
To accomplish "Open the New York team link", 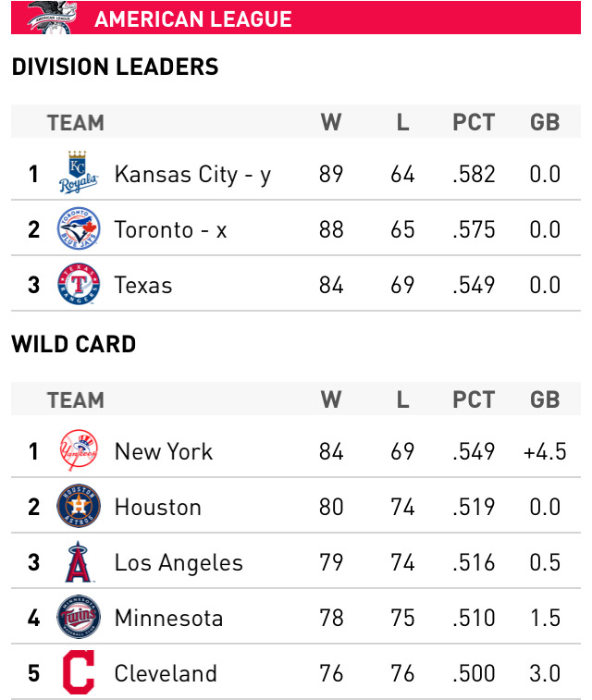I will coord(164,451).
